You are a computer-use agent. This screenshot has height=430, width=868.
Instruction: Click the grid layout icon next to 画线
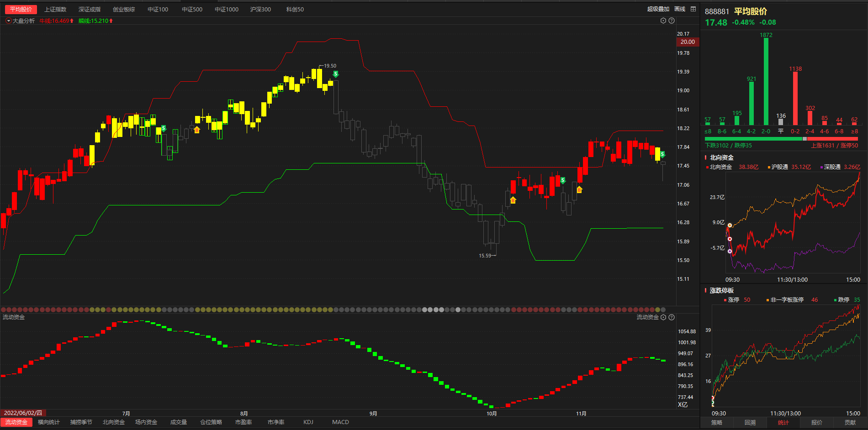point(693,9)
